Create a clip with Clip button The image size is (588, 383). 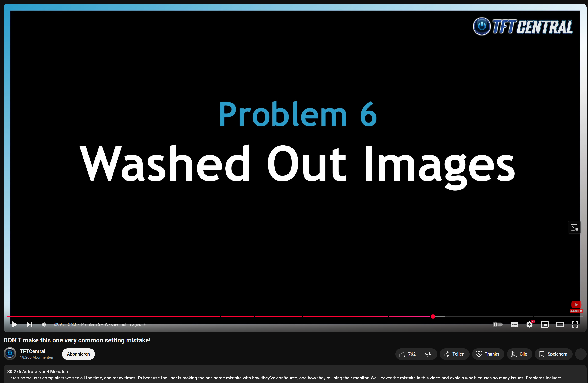click(519, 354)
